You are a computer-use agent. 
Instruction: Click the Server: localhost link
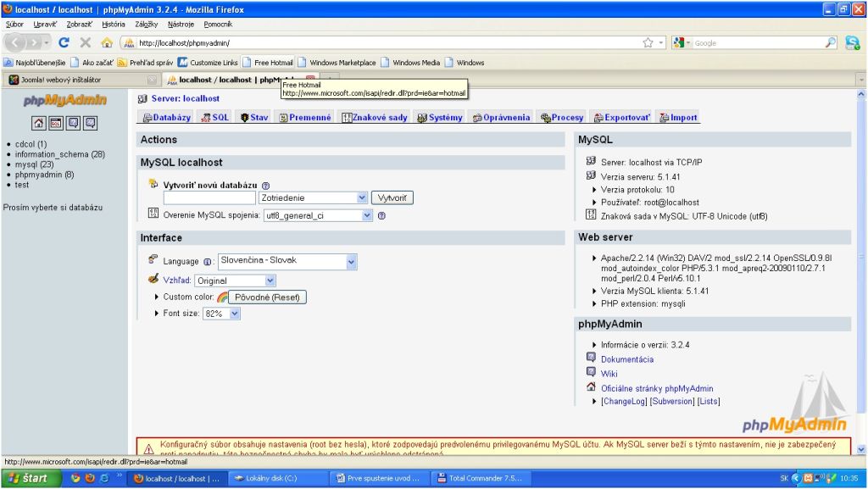pos(186,98)
